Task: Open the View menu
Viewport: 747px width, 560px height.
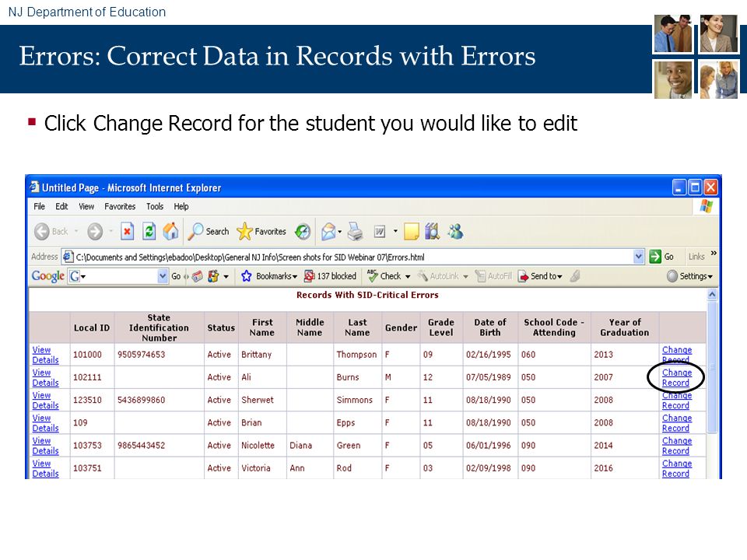Action: point(86,207)
